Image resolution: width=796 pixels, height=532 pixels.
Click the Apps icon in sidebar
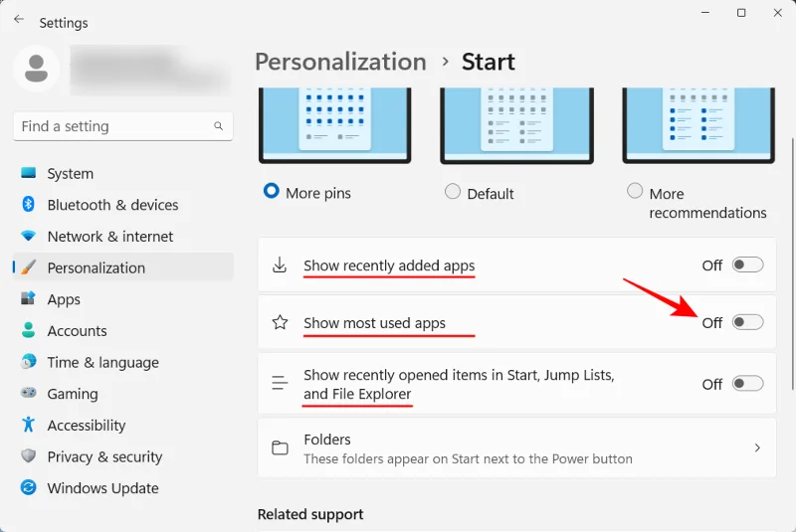[29, 298]
